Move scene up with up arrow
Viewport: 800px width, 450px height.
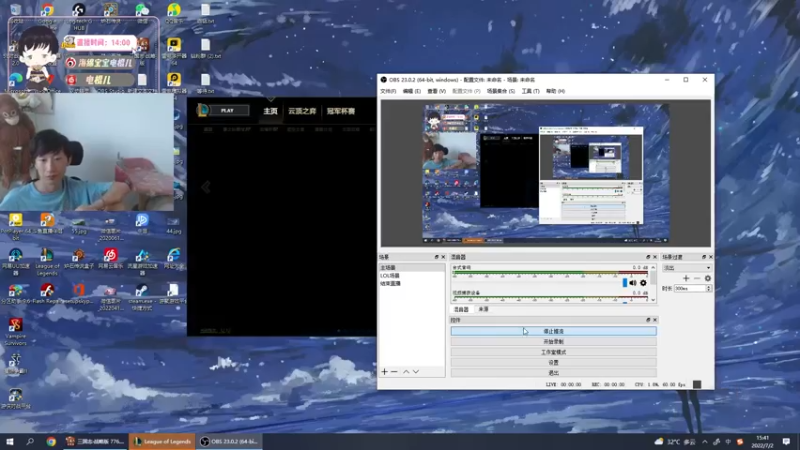[406, 371]
